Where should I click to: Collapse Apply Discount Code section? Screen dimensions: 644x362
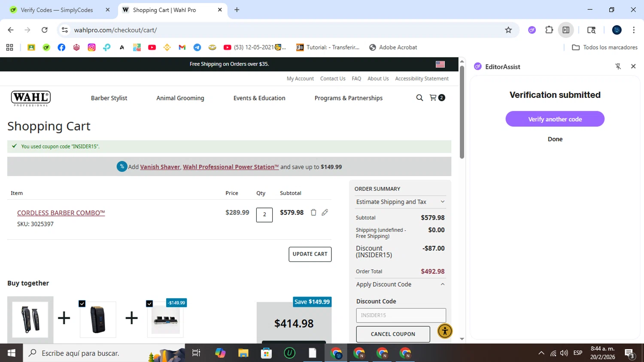400,284
